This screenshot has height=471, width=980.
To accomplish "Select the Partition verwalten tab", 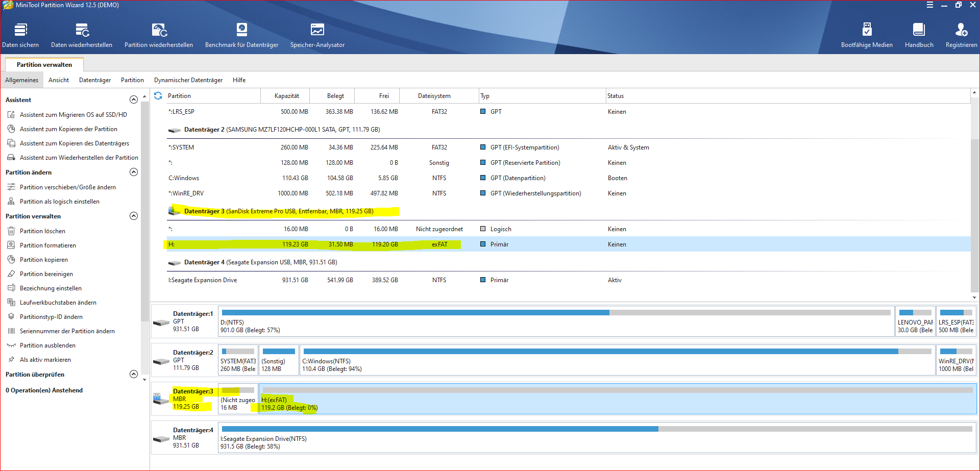I will click(44, 65).
